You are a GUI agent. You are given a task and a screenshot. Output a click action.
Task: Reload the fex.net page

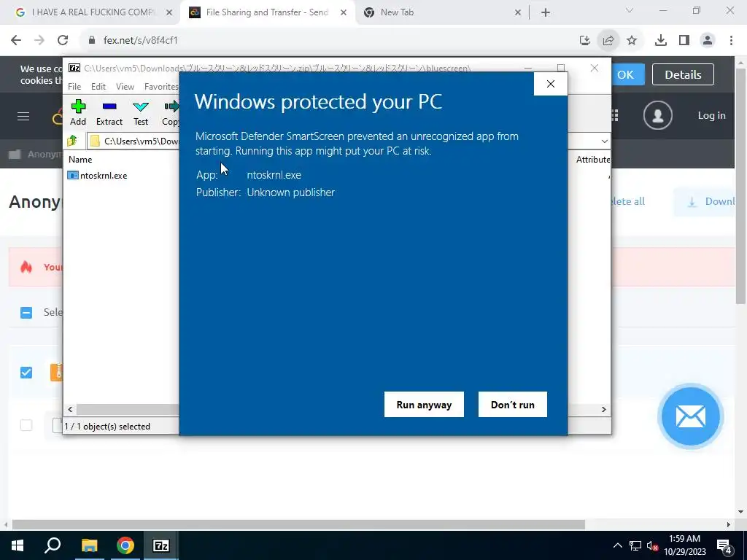click(x=63, y=40)
